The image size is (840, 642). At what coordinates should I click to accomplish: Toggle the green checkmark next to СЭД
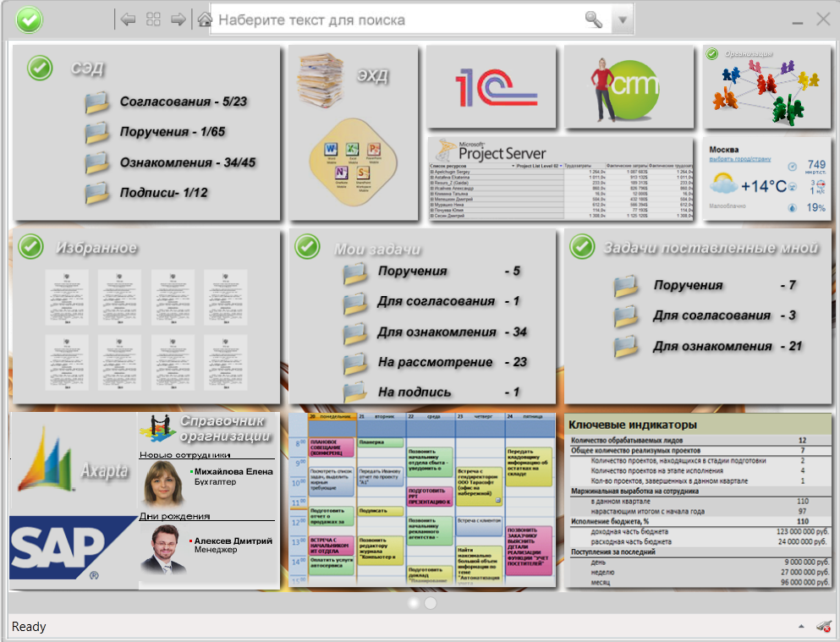coord(40,69)
